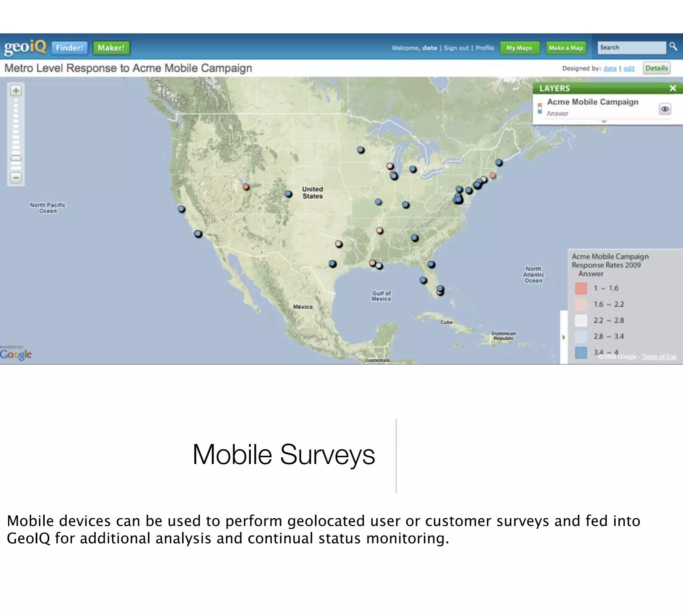Screen dimensions: 683x616
Task: Click the pink marker near Milwaukee
Action: point(390,166)
